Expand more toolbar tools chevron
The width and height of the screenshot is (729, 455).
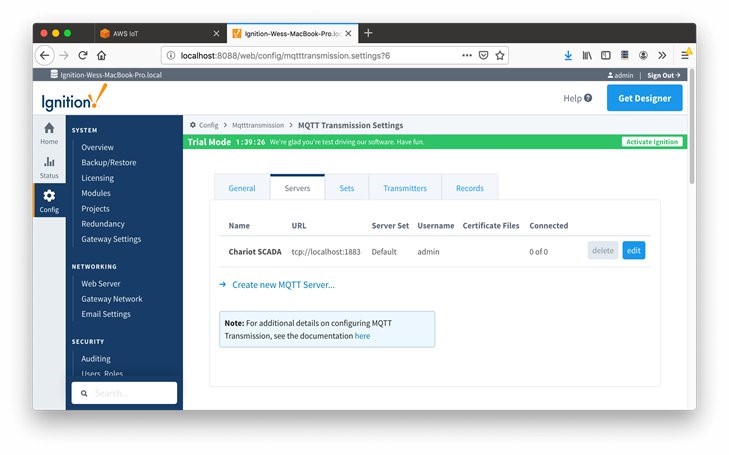coord(662,55)
